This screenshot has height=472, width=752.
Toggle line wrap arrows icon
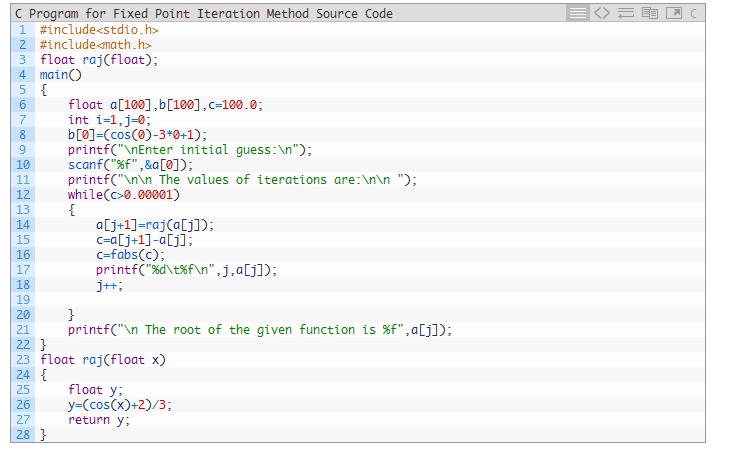624,13
